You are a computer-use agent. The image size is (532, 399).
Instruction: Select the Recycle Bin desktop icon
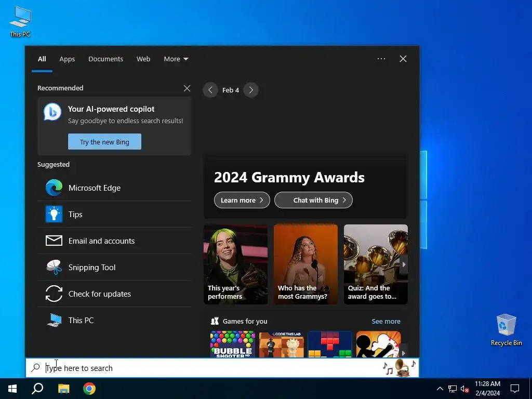506,330
